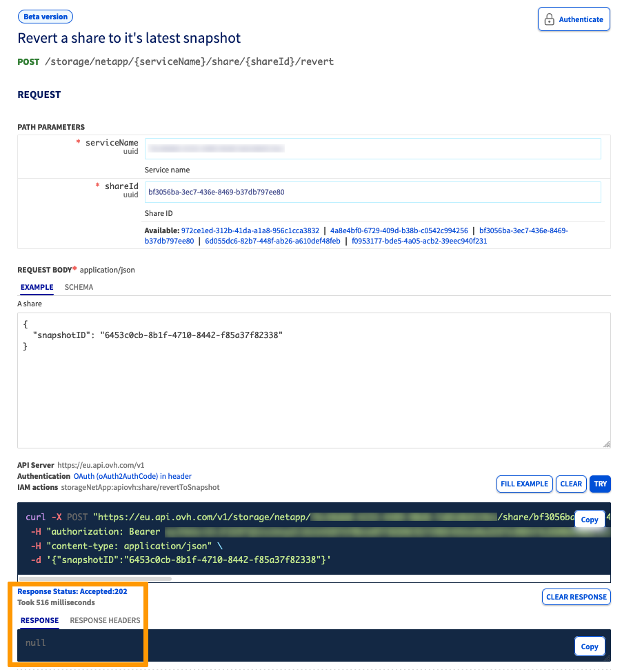The width and height of the screenshot is (622, 672).
Task: Click the curl code horizontal scrollbar
Action: 95,578
